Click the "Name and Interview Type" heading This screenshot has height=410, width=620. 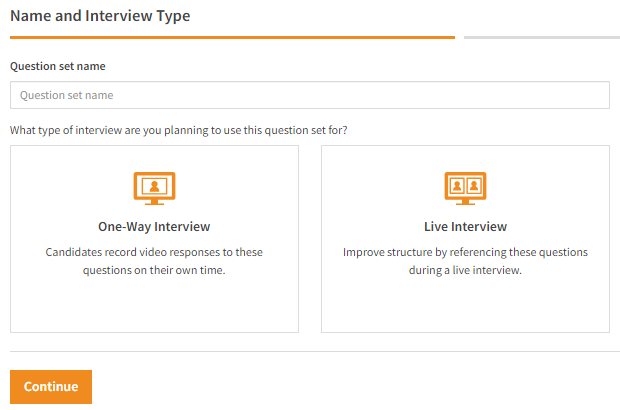coord(100,16)
